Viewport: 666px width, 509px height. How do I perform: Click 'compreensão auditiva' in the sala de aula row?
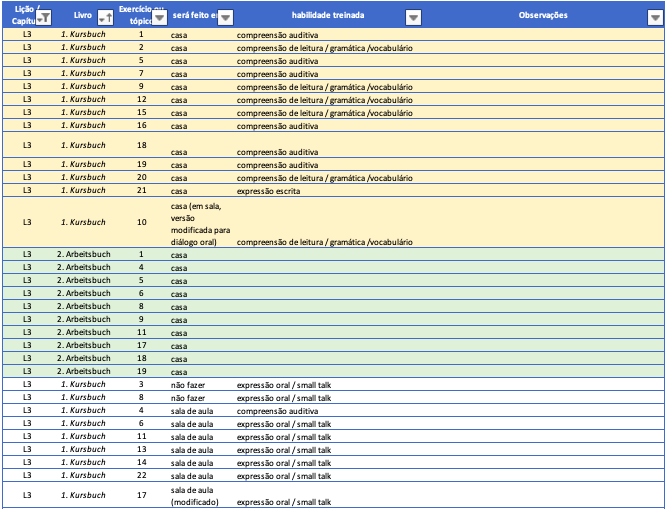pyautogui.click(x=277, y=410)
